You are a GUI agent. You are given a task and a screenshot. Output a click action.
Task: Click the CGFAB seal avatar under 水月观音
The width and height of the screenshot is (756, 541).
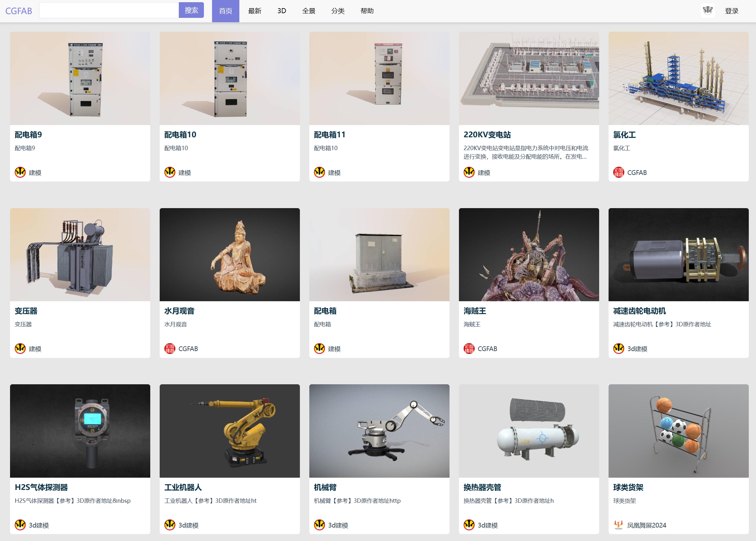point(170,349)
